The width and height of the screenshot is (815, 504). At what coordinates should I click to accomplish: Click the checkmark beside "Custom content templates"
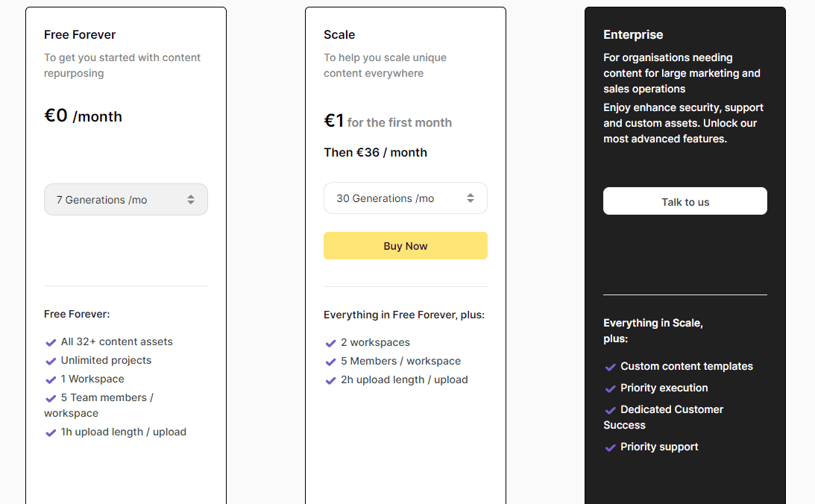(609, 366)
